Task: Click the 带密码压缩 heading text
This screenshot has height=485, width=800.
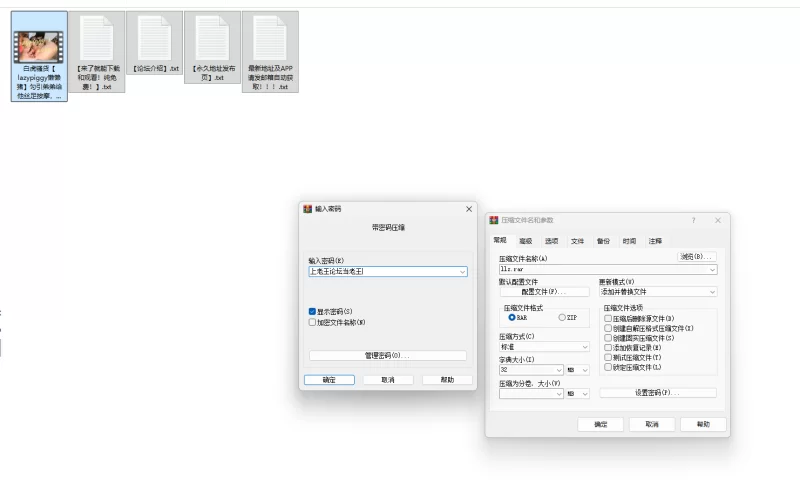Action: (x=388, y=227)
